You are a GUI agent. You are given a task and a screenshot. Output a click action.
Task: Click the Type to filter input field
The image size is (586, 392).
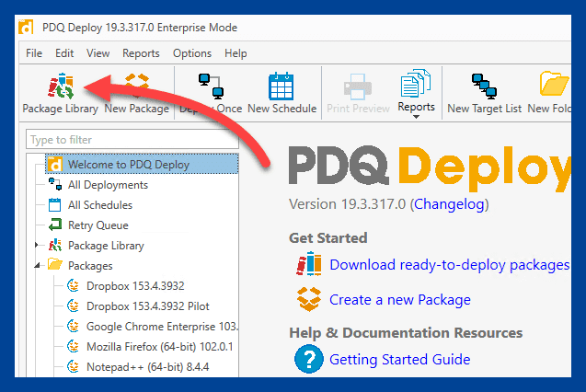[x=132, y=139]
